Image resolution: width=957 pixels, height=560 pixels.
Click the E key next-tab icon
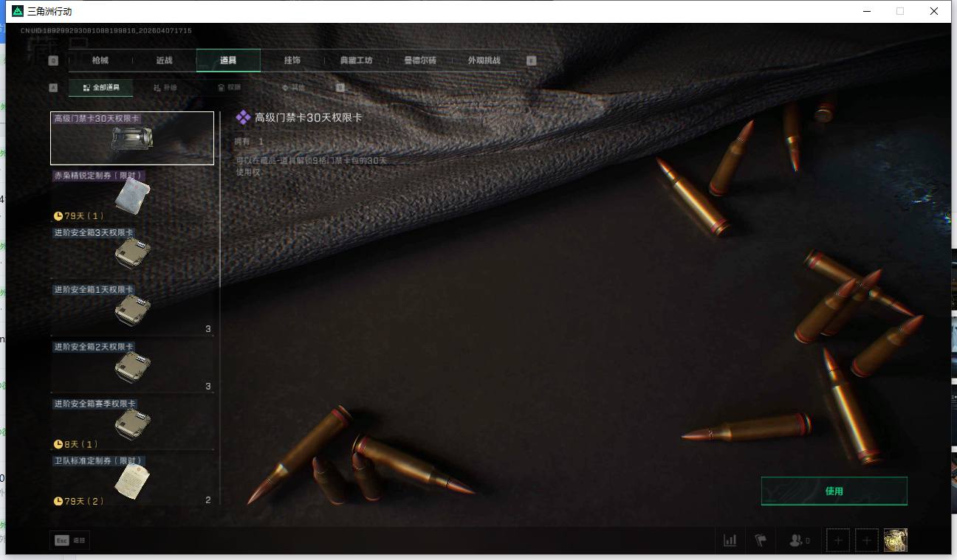[531, 61]
